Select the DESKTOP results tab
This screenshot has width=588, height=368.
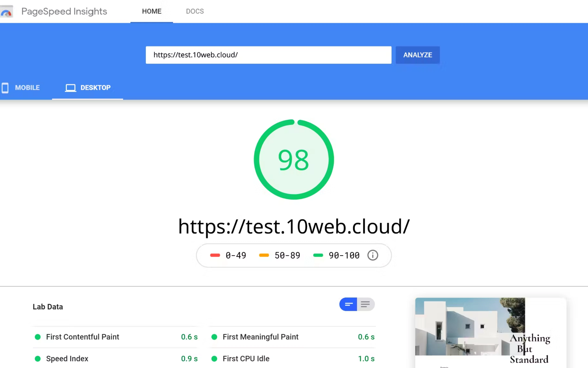pos(95,88)
